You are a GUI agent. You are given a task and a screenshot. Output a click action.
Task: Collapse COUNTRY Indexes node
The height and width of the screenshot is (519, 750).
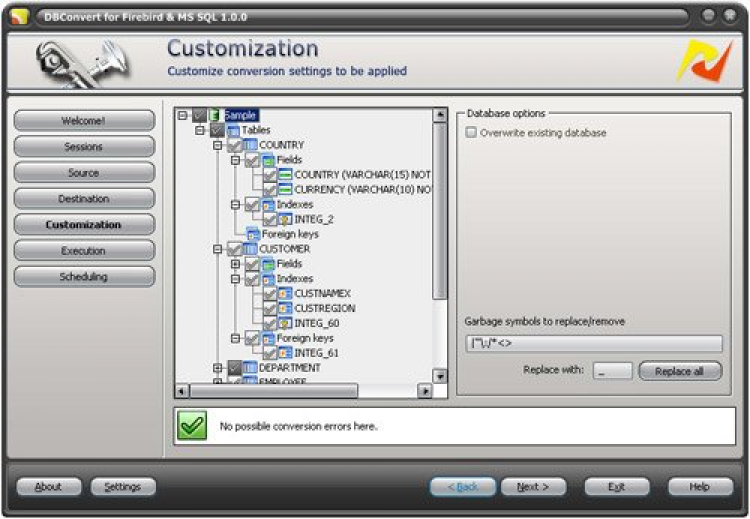(x=235, y=205)
